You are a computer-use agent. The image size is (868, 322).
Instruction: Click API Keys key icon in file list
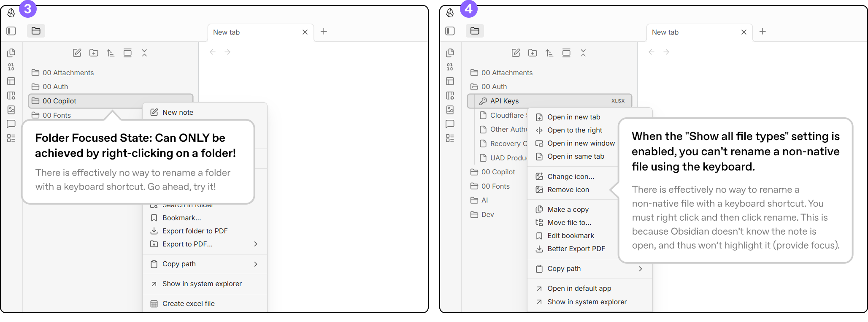pyautogui.click(x=483, y=101)
